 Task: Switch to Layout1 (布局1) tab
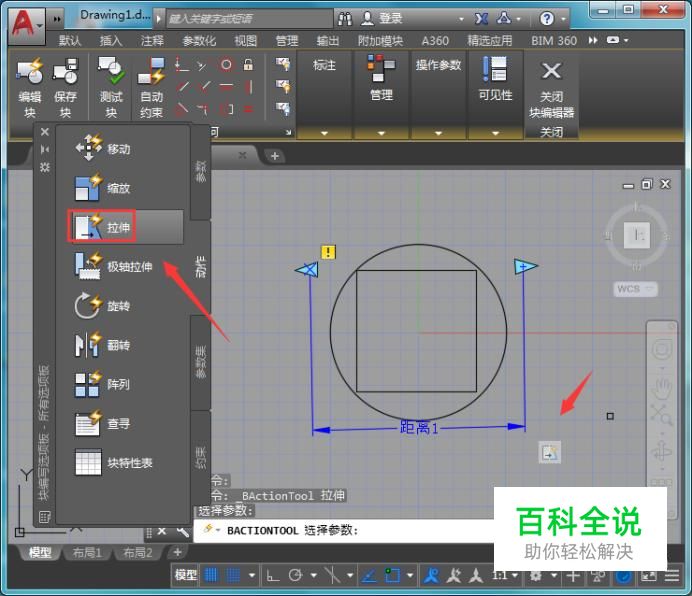click(86, 552)
